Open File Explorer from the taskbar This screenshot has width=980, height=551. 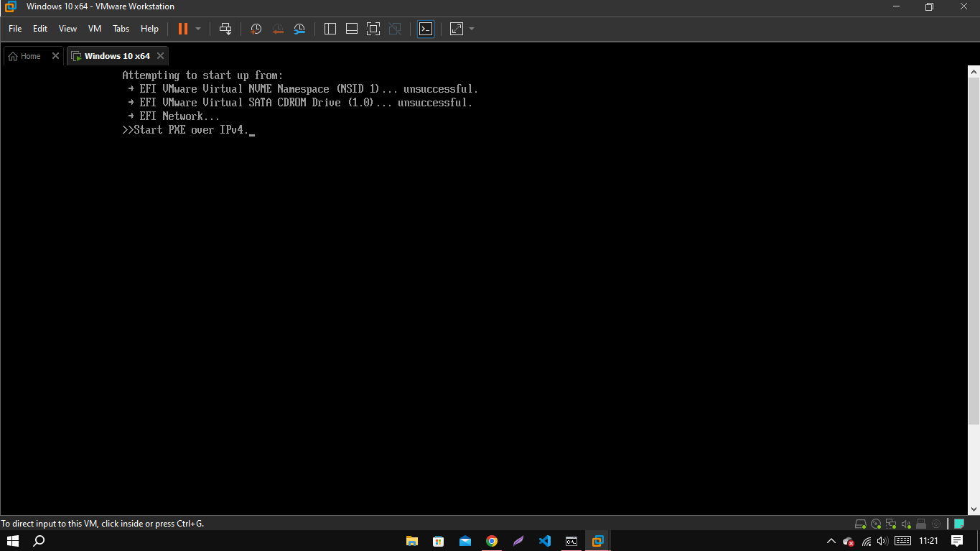point(412,541)
